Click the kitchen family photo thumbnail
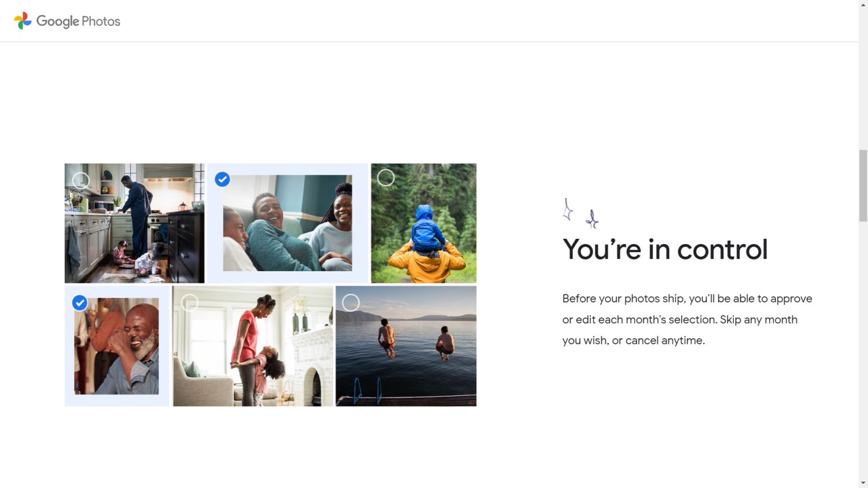Viewport: 868px width, 488px height. pyautogui.click(x=134, y=223)
